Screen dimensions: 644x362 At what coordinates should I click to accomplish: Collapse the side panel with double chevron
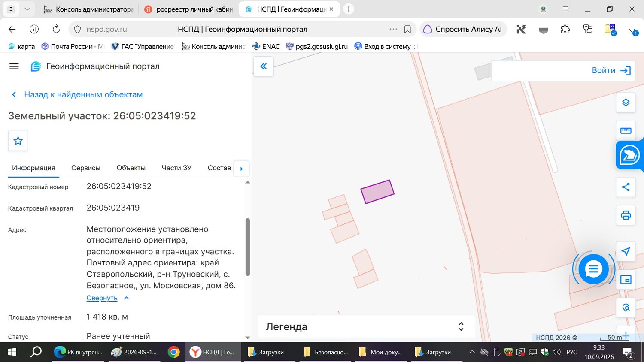(264, 66)
